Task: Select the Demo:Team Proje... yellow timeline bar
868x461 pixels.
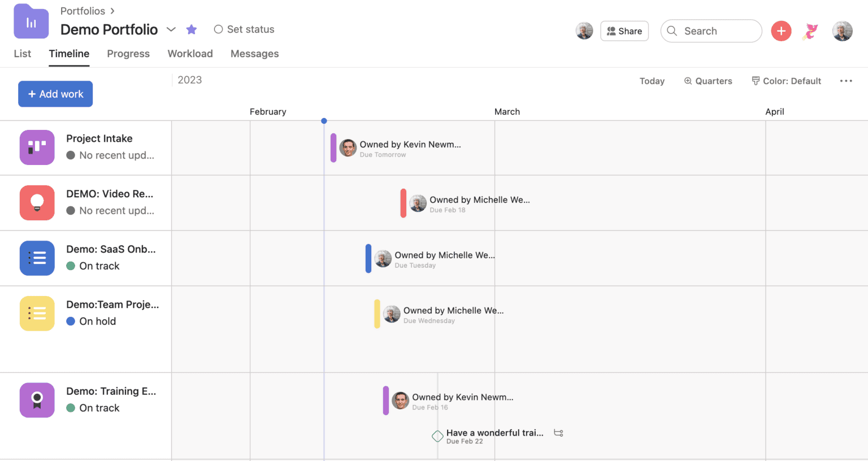Action: click(x=377, y=314)
